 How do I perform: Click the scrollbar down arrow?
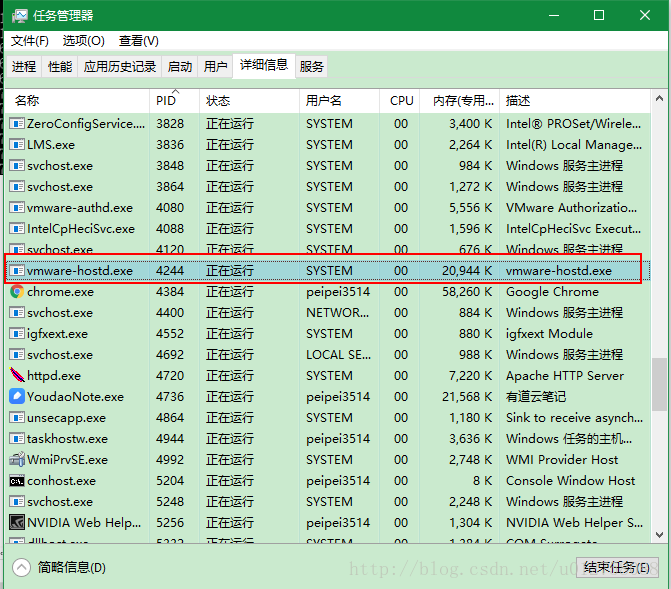pyautogui.click(x=659, y=535)
